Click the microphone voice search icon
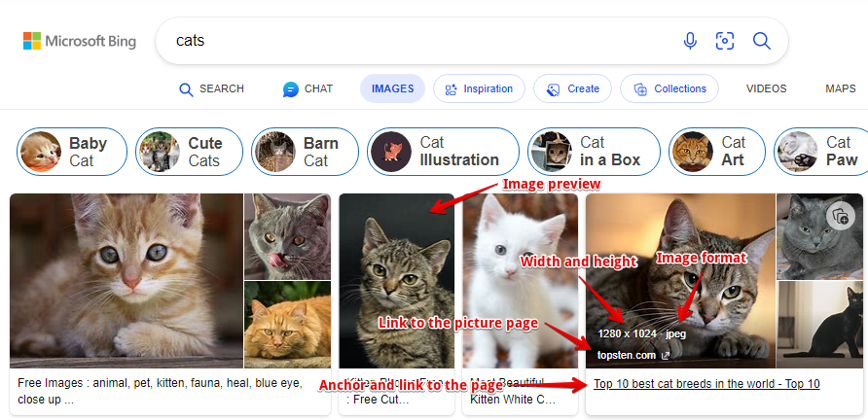868x420 pixels. point(690,41)
